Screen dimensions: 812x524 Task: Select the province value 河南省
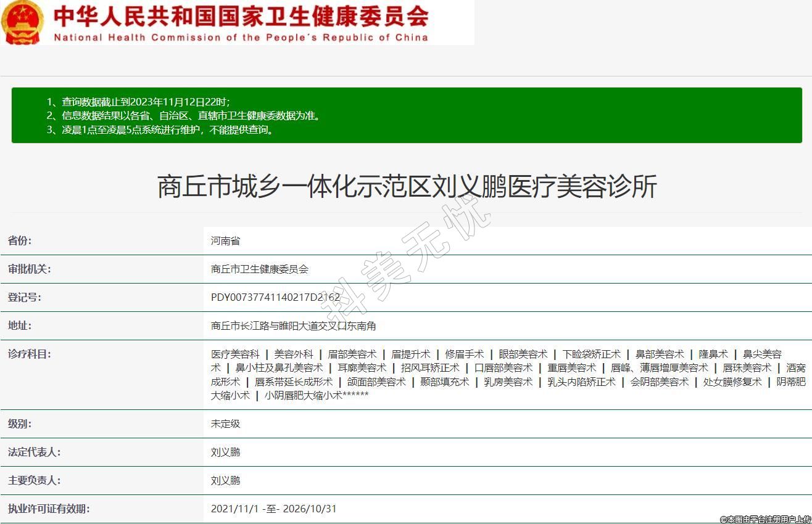click(x=225, y=241)
